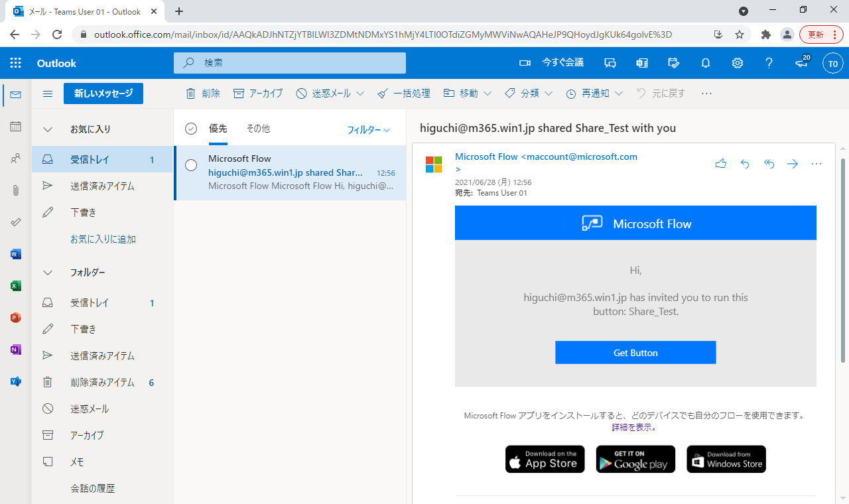Screen dimensions: 849x504
Task: Open Outlook settings gear
Action: pyautogui.click(x=738, y=63)
